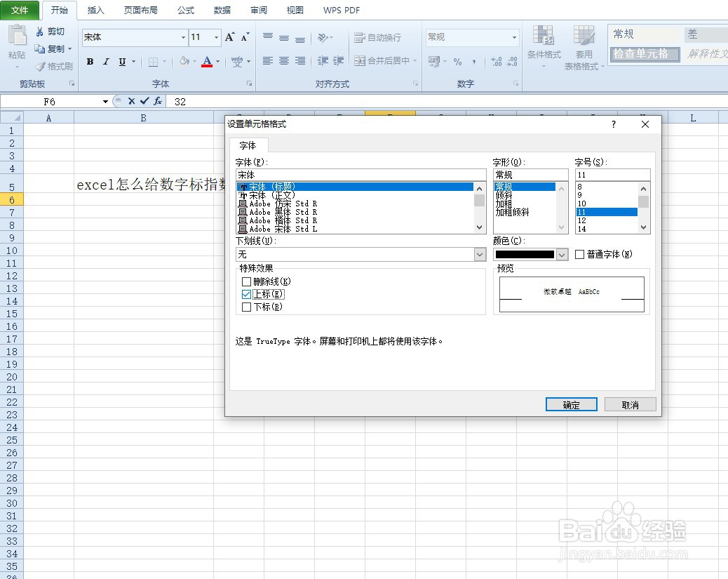This screenshot has height=579, width=728.
Task: Open the 颜色 (Color) dropdown
Action: click(x=560, y=254)
